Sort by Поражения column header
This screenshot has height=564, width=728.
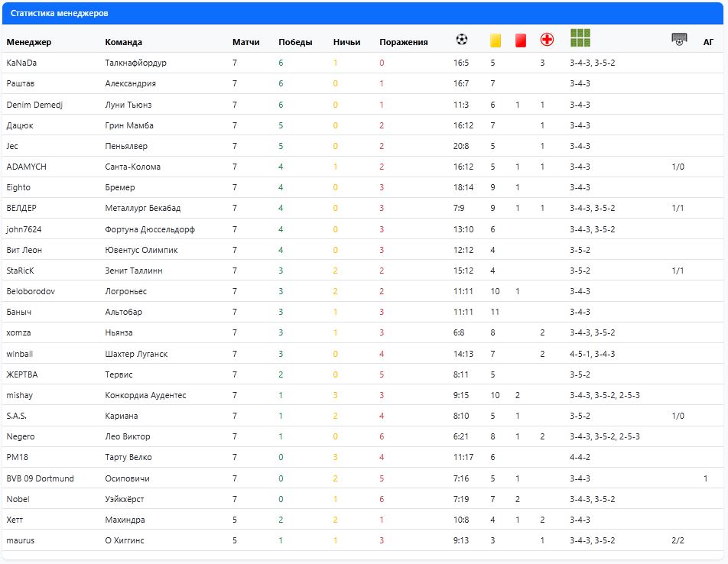tap(403, 43)
